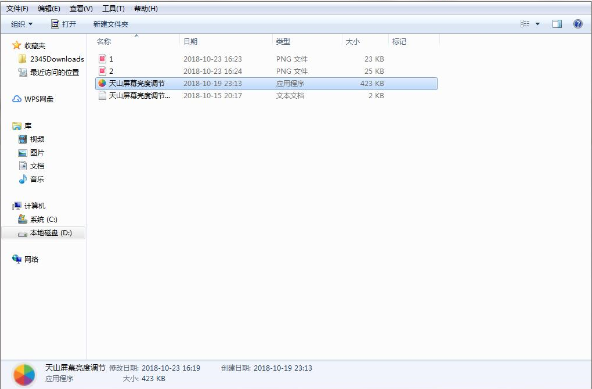The image size is (592, 389).
Task: Open the 视频 library
Action: coord(31,139)
